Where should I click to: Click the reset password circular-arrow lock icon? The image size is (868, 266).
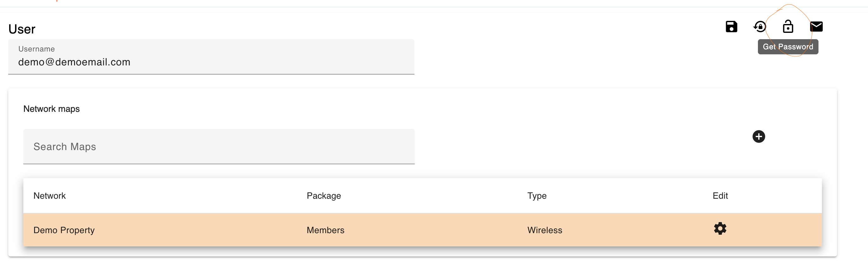click(759, 26)
